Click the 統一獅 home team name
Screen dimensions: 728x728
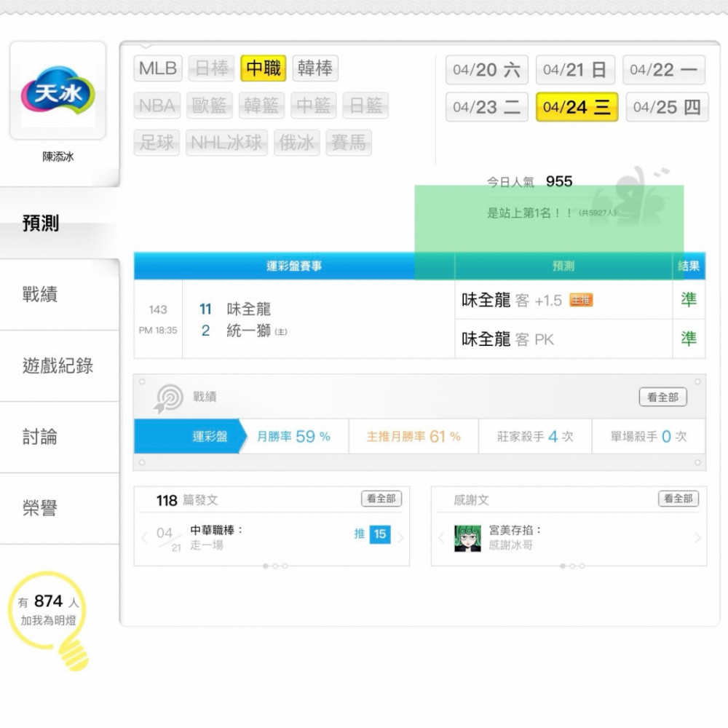(x=248, y=331)
